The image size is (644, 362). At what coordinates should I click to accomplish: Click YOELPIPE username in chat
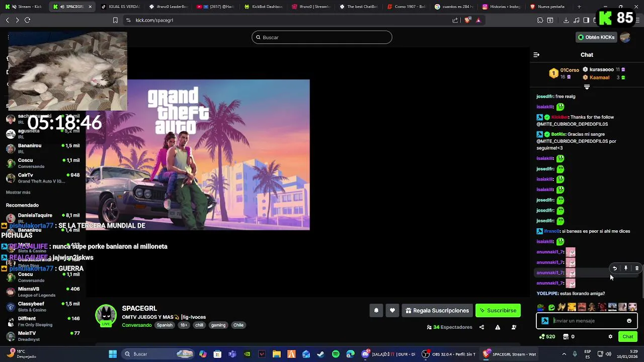[x=547, y=294]
